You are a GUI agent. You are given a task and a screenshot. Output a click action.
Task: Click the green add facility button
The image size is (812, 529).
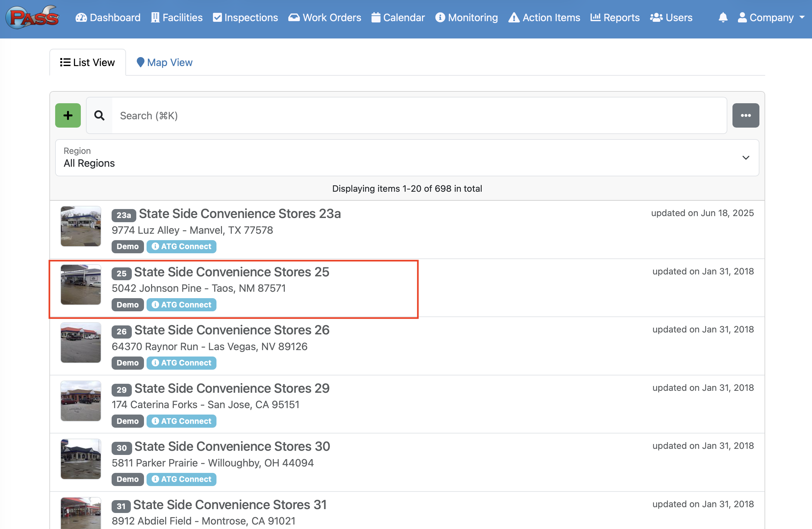(x=68, y=116)
